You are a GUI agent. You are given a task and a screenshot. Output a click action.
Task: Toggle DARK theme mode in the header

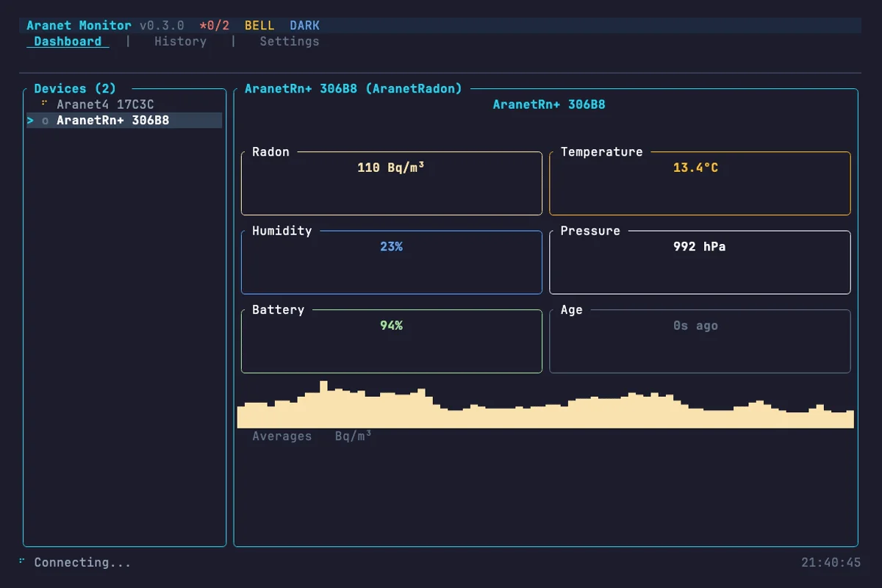tap(304, 25)
